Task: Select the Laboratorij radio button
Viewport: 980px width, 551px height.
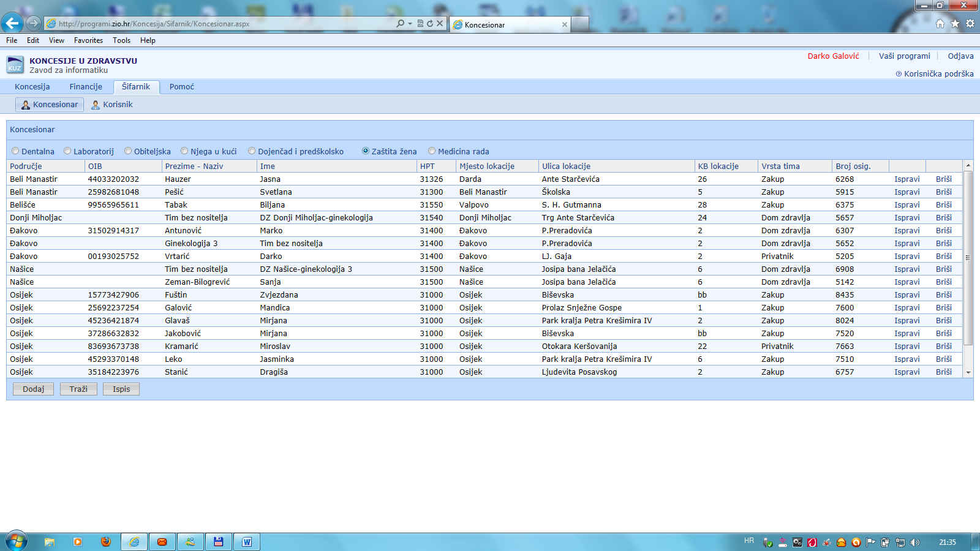Action: [x=67, y=151]
